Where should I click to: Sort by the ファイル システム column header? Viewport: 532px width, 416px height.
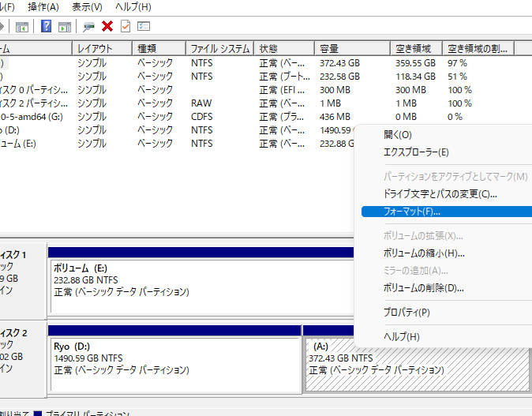coord(219,49)
